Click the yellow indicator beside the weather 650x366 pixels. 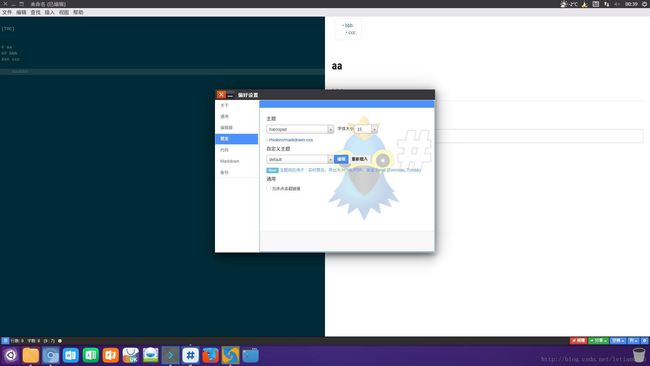coord(585,4)
